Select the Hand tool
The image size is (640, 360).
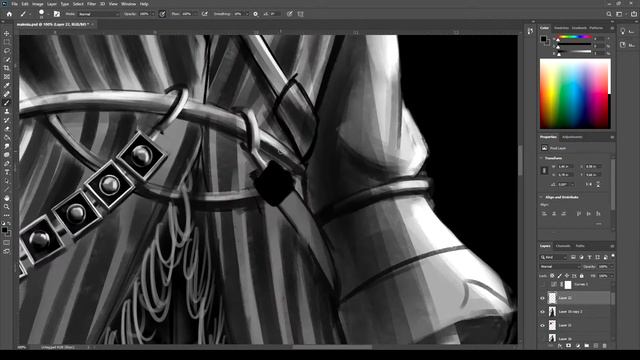7,198
